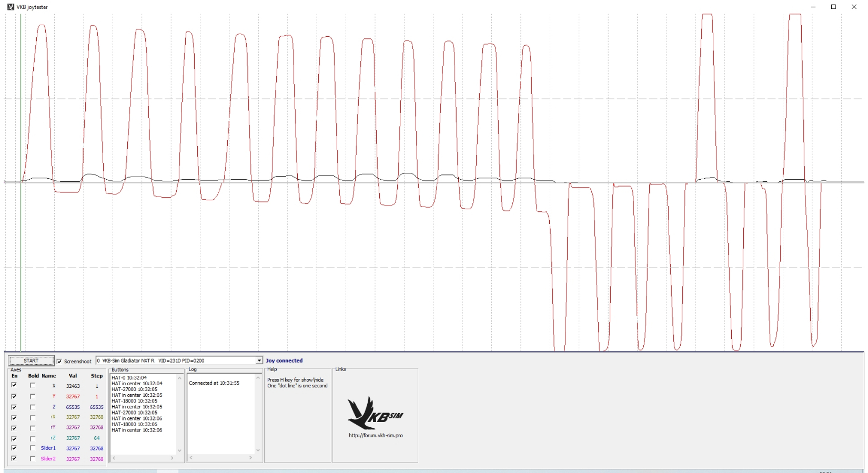Click the Z axis Step cell 65535
Screen dimensions: 868x473
(x=96, y=407)
